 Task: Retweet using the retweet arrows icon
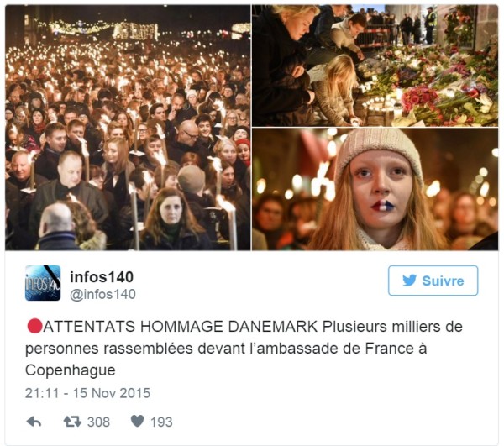pyautogui.click(x=72, y=422)
